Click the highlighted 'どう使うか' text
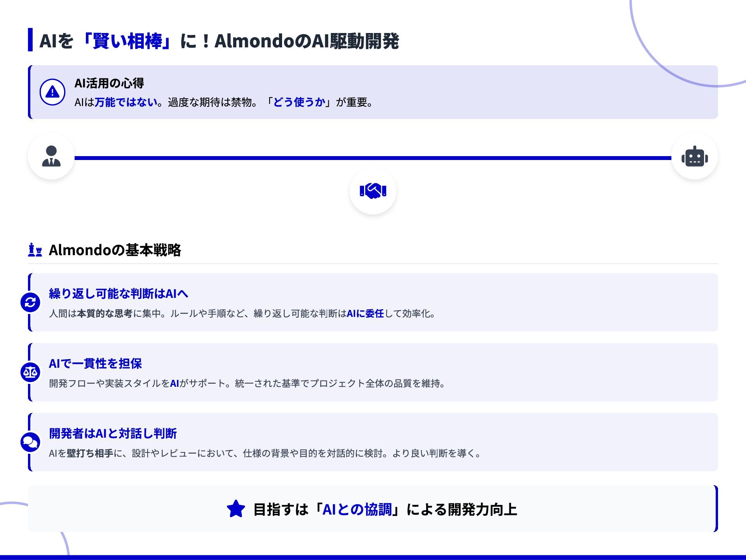The width and height of the screenshot is (746, 560). pos(299,102)
